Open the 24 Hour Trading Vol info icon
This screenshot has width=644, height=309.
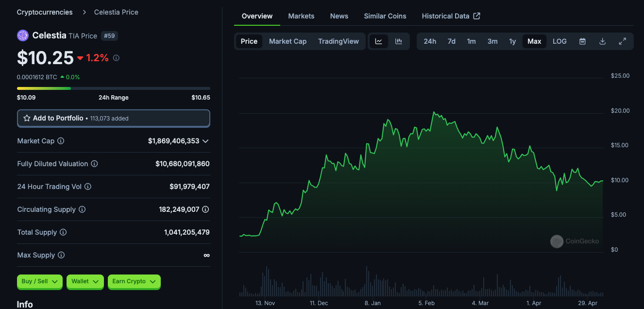(88, 187)
